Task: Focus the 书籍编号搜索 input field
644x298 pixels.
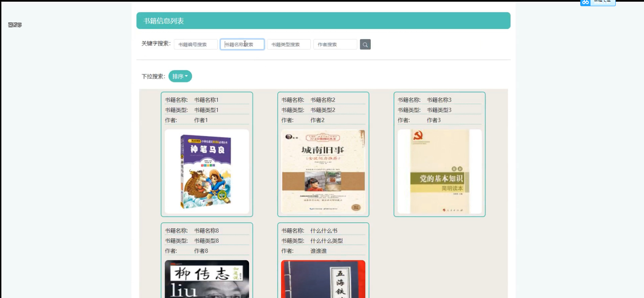Action: click(196, 44)
